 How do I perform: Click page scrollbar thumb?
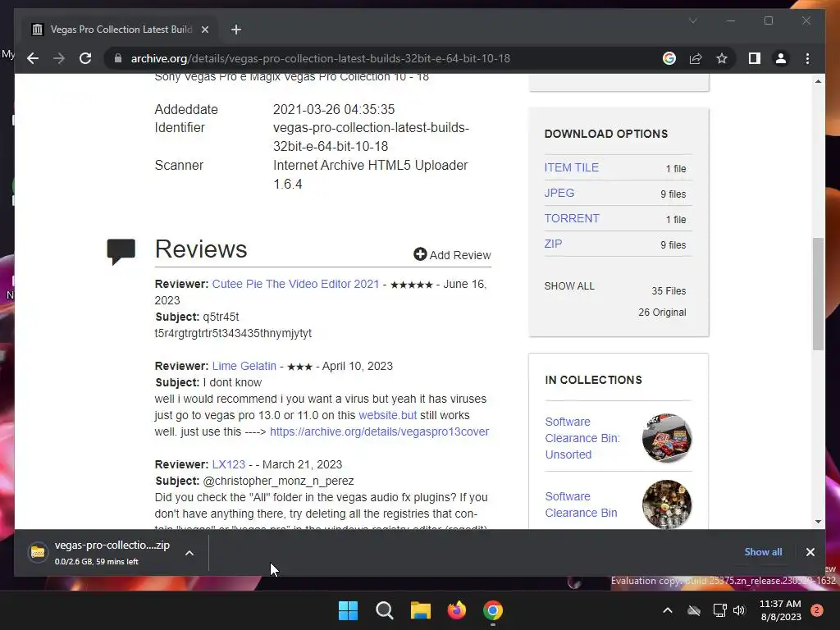coord(818,294)
